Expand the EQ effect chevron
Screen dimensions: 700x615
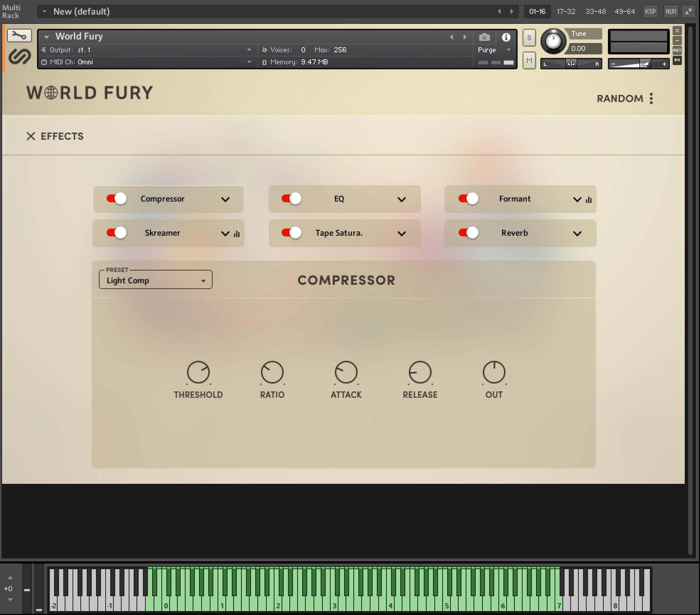pyautogui.click(x=402, y=199)
